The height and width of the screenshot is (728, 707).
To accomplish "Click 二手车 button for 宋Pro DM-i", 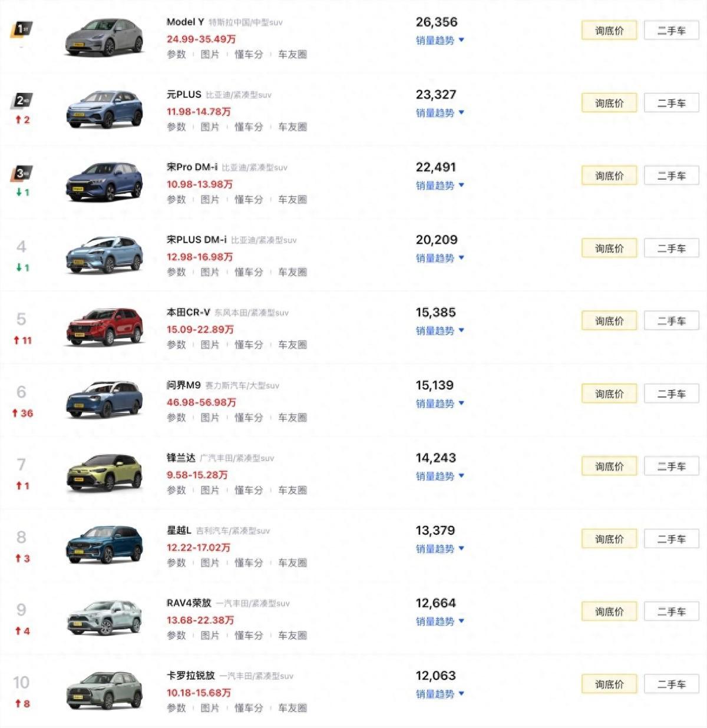I will point(671,176).
